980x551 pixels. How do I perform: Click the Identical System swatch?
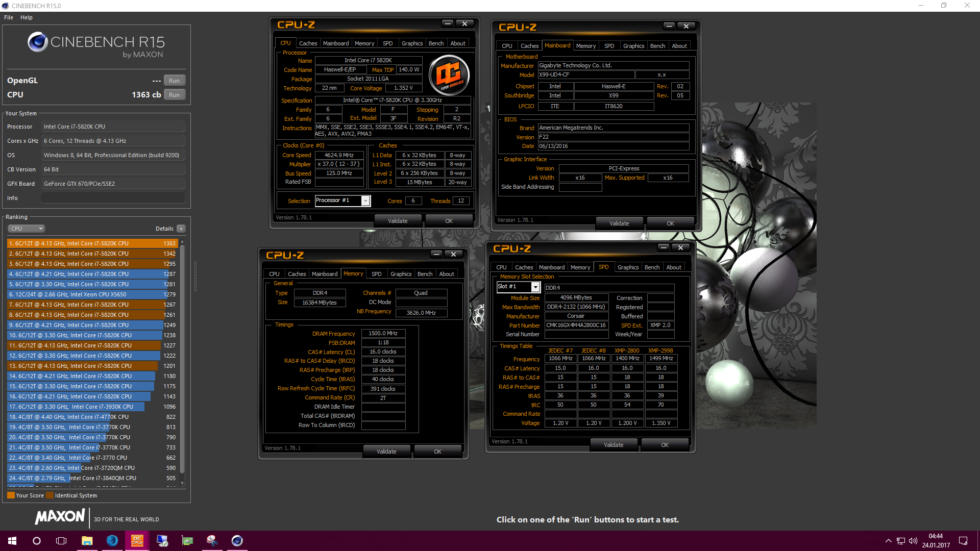pyautogui.click(x=50, y=495)
